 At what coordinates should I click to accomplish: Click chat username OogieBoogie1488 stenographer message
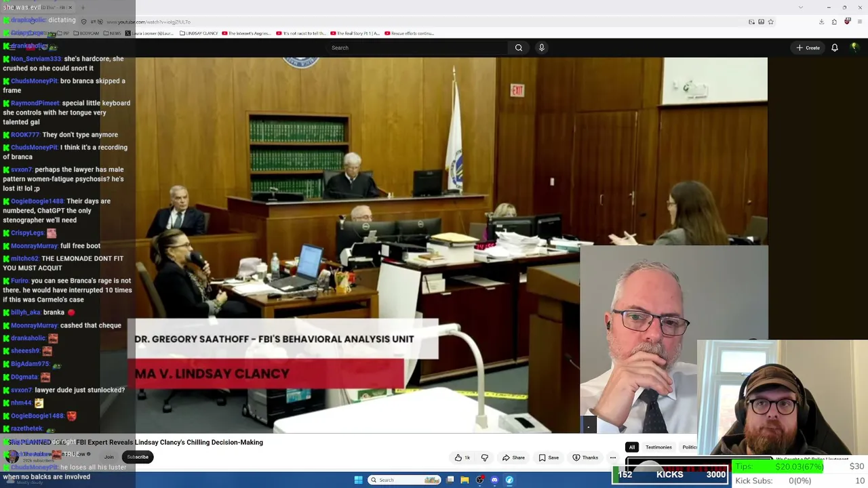point(37,201)
